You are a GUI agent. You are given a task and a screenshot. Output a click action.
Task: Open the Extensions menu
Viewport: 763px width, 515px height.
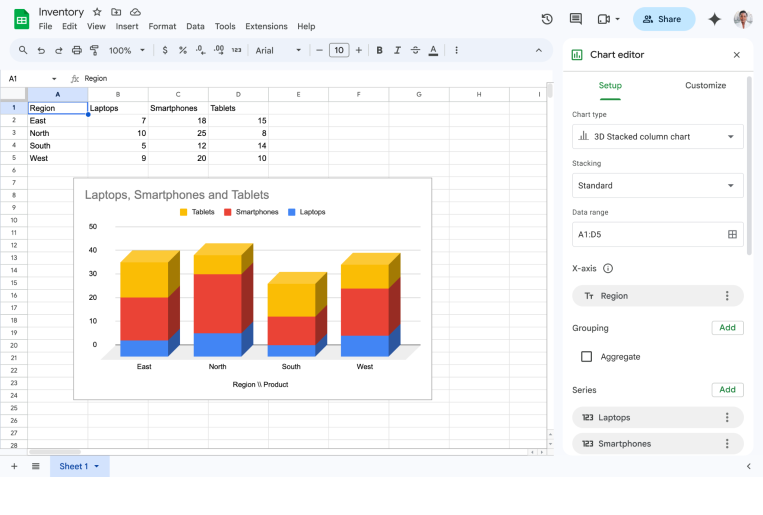pos(266,26)
